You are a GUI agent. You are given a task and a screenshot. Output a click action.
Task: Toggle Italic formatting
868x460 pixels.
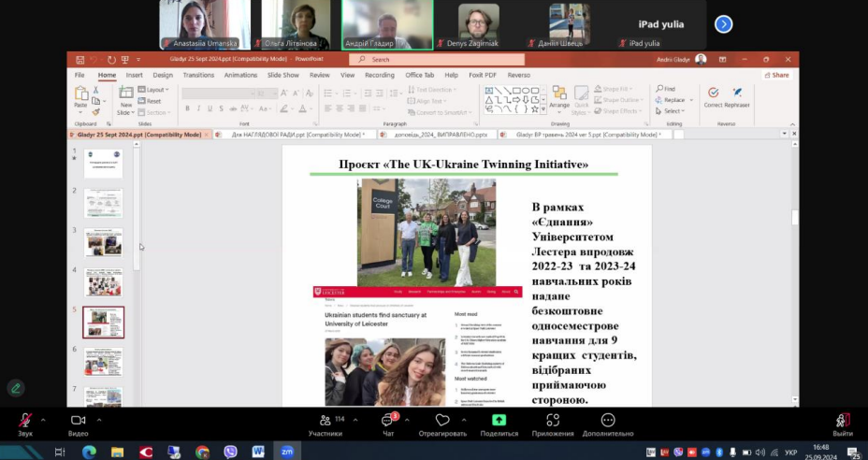pyautogui.click(x=198, y=108)
